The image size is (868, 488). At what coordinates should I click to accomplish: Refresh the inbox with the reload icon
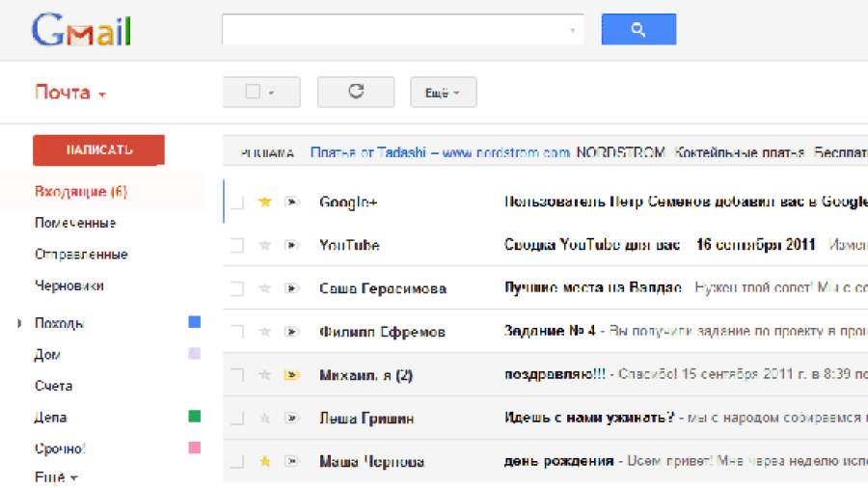point(356,92)
